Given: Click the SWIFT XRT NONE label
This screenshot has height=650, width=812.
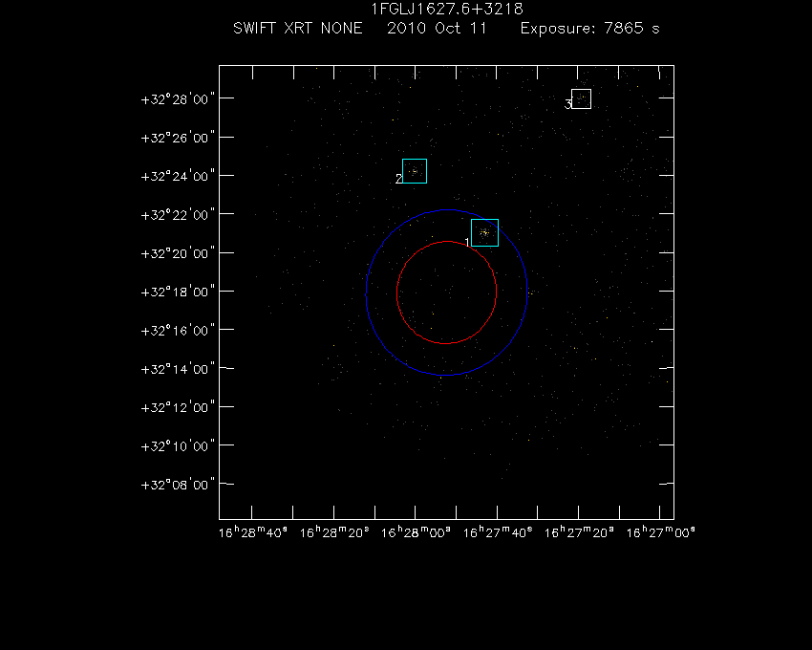Looking at the screenshot, I should point(298,28).
